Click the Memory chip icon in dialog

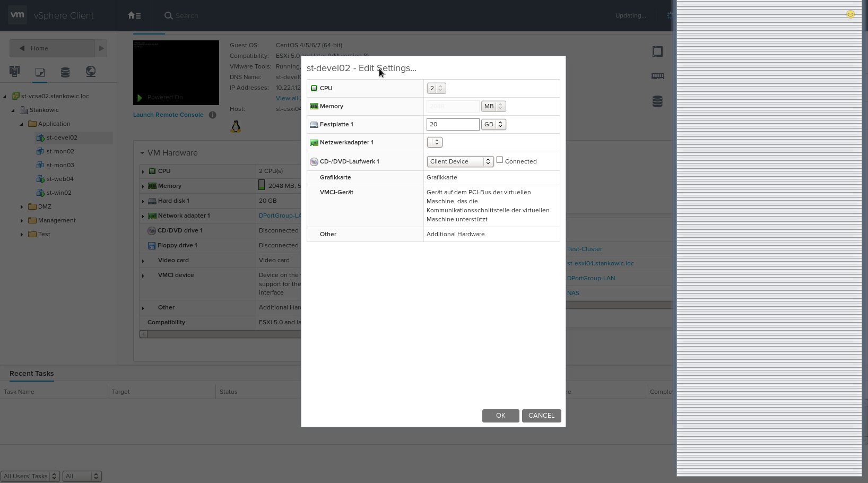tap(314, 106)
